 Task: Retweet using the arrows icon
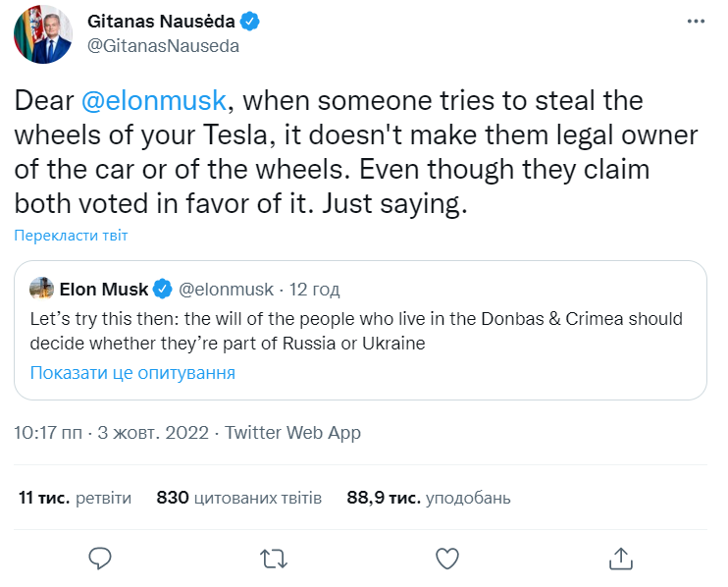pyautogui.click(x=274, y=559)
